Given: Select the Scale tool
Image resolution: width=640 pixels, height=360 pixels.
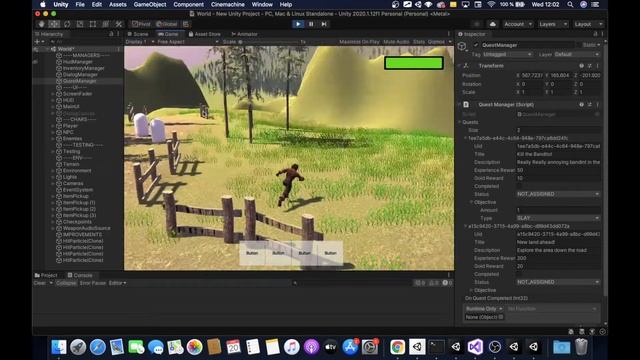Looking at the screenshot, I should (x=80, y=24).
